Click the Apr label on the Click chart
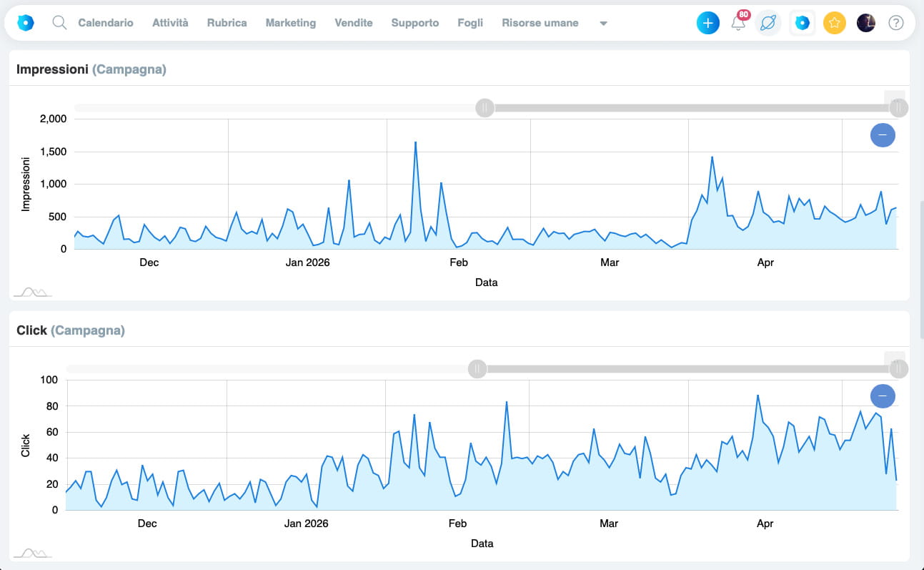The image size is (924, 570). tap(765, 524)
